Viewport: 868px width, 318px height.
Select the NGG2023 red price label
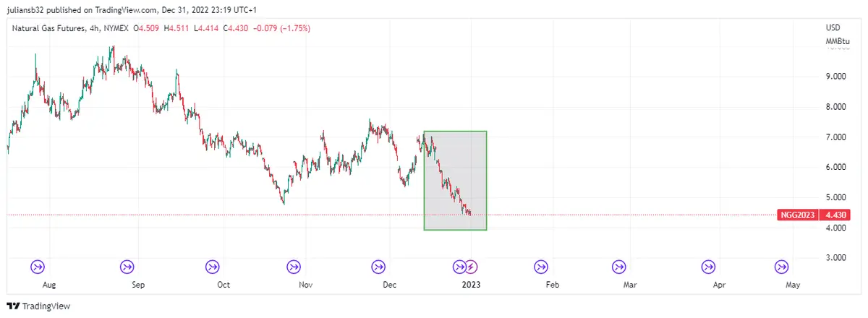[x=799, y=215]
